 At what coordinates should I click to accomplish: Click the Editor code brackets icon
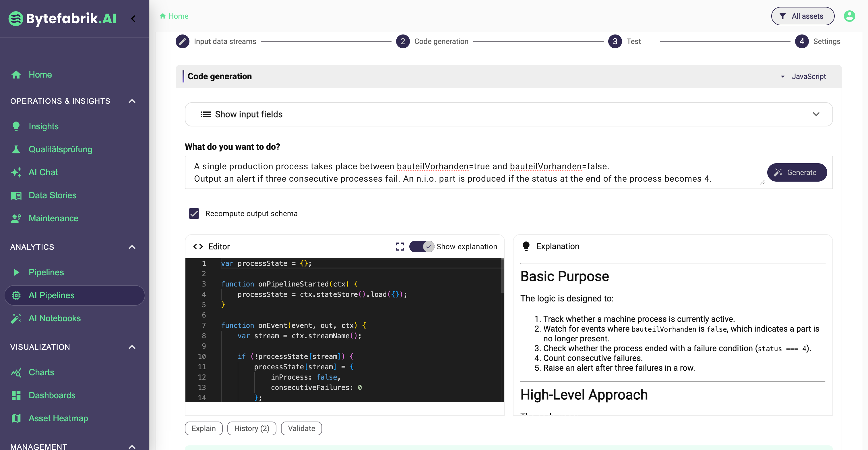[198, 247]
